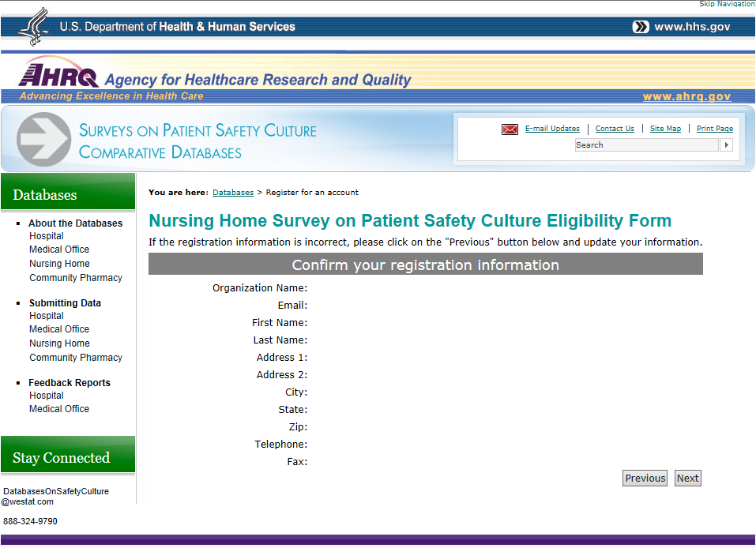Click the Skip Navigation link

click(x=727, y=4)
